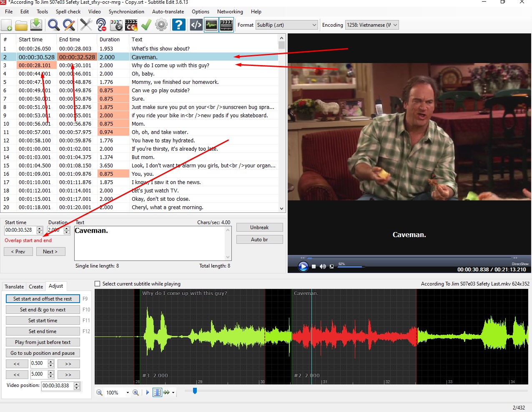Toggle the waveform panel icon
Image resolution: width=532 pixels, height=412 pixels.
(x=211, y=25)
